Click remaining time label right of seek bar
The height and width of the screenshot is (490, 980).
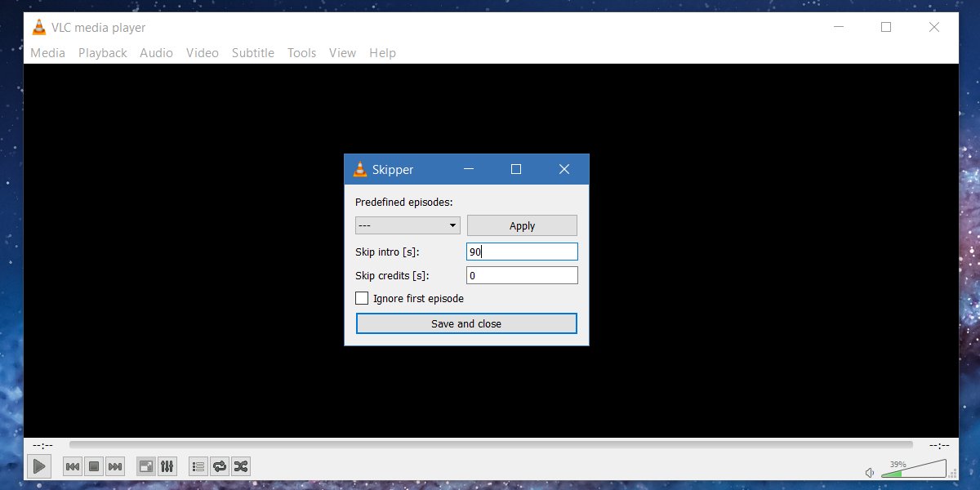pyautogui.click(x=939, y=445)
